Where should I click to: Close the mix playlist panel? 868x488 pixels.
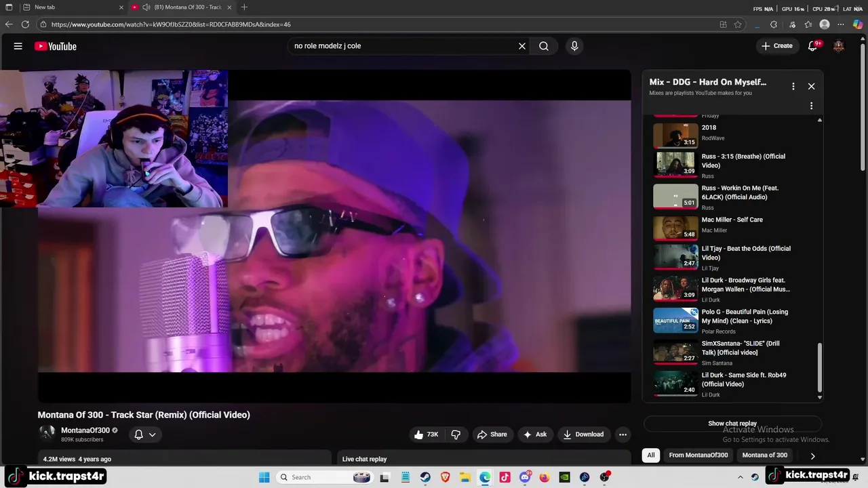[x=811, y=86]
